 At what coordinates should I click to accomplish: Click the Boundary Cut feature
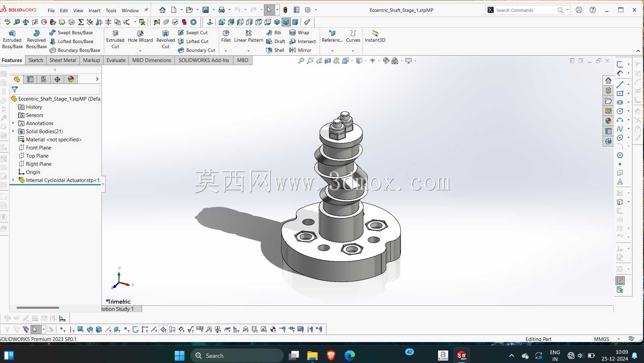pos(196,50)
